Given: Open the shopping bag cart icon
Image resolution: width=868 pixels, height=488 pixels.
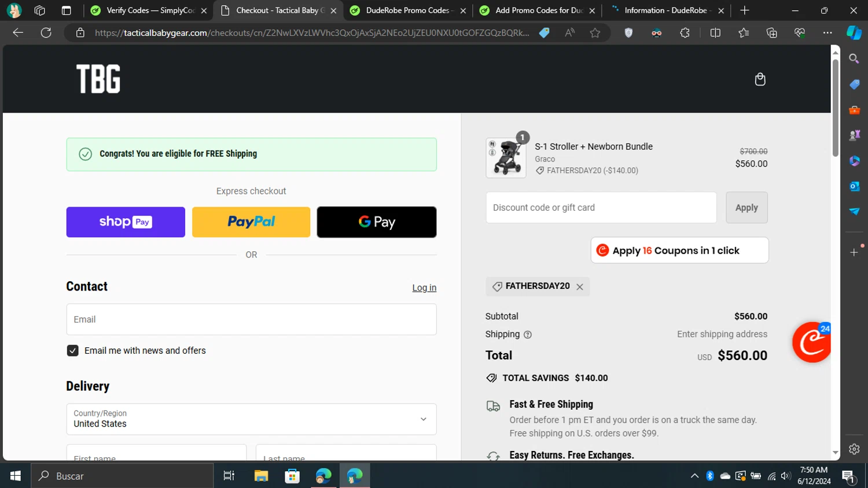Looking at the screenshot, I should point(760,79).
